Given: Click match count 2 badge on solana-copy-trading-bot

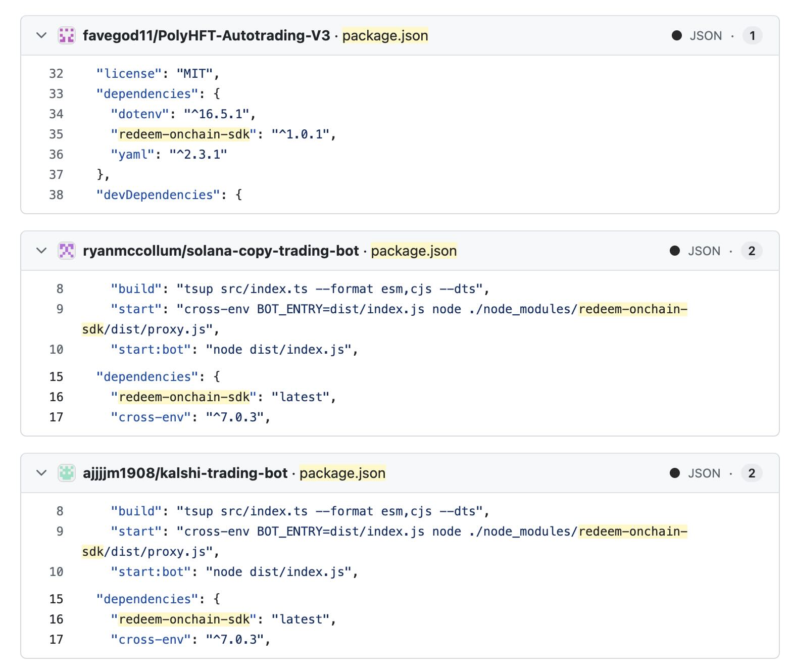Looking at the screenshot, I should (752, 251).
